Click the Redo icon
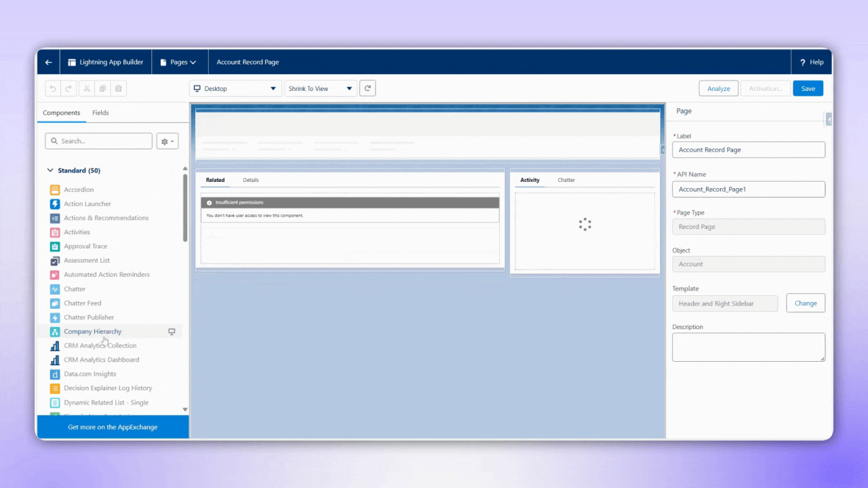 pos(68,88)
